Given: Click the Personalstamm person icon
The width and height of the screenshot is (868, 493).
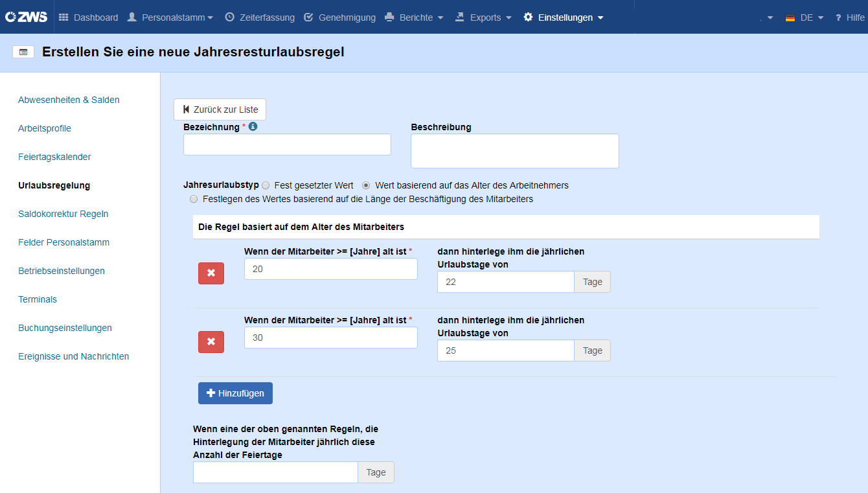Looking at the screenshot, I should tap(132, 17).
